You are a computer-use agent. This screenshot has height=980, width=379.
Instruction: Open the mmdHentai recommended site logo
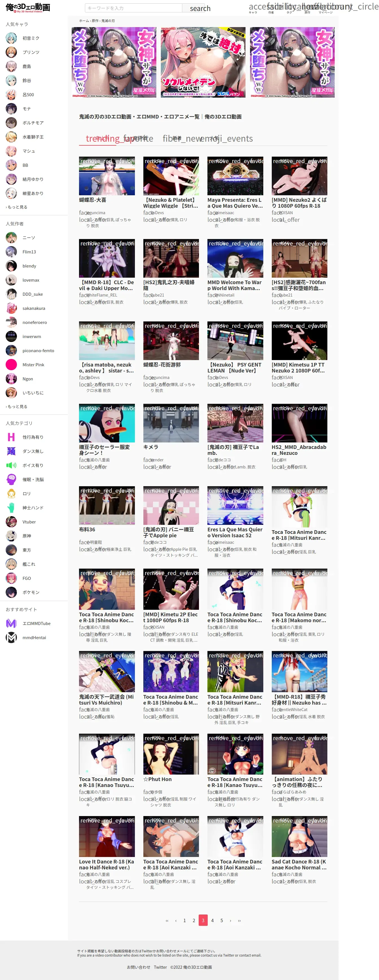[x=11, y=638]
